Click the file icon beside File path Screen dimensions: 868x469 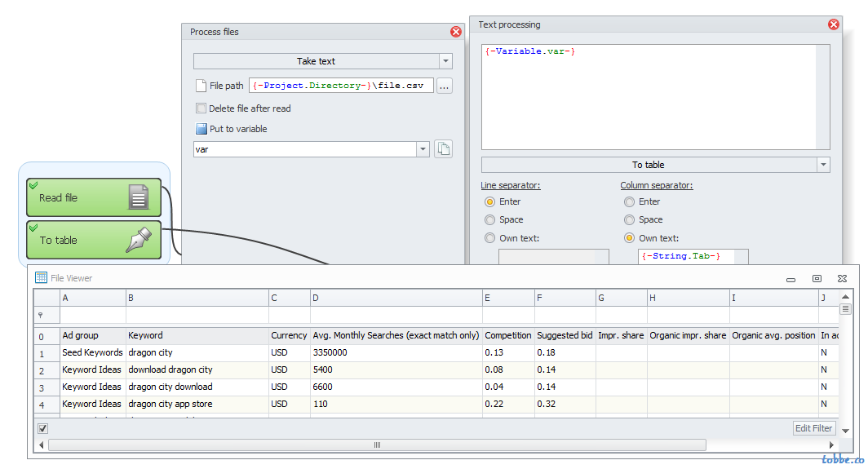(x=201, y=86)
